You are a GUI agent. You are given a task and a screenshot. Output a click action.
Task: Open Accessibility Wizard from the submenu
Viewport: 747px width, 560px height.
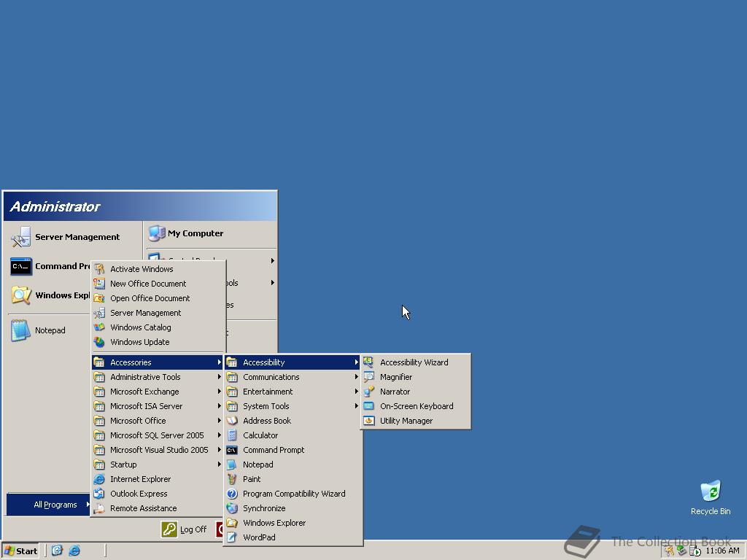pos(415,362)
